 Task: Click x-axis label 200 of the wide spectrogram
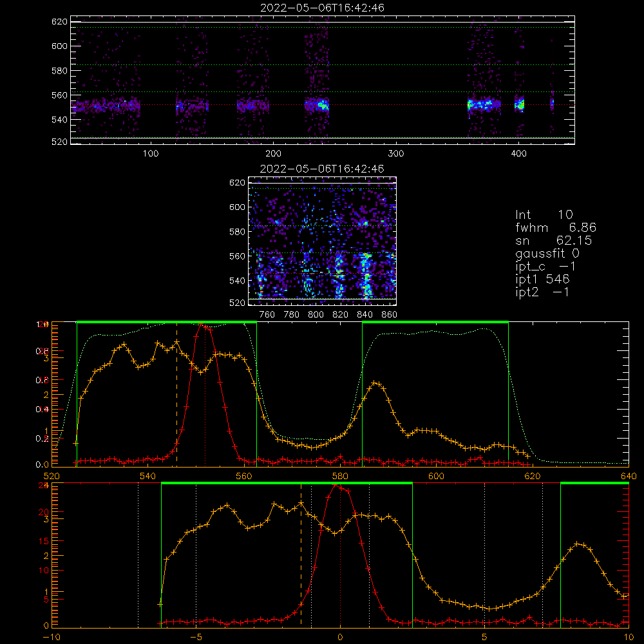click(273, 154)
